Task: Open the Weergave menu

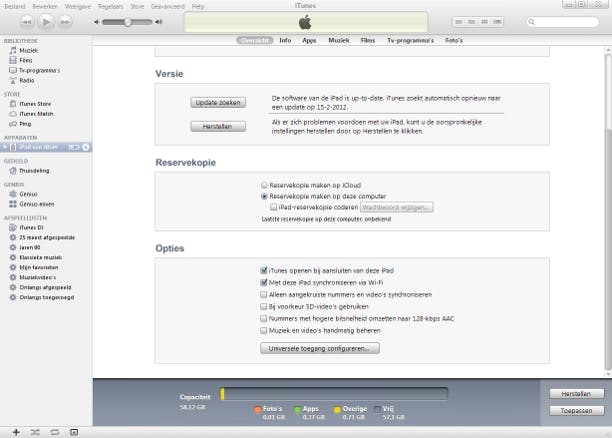Action: coord(78,6)
